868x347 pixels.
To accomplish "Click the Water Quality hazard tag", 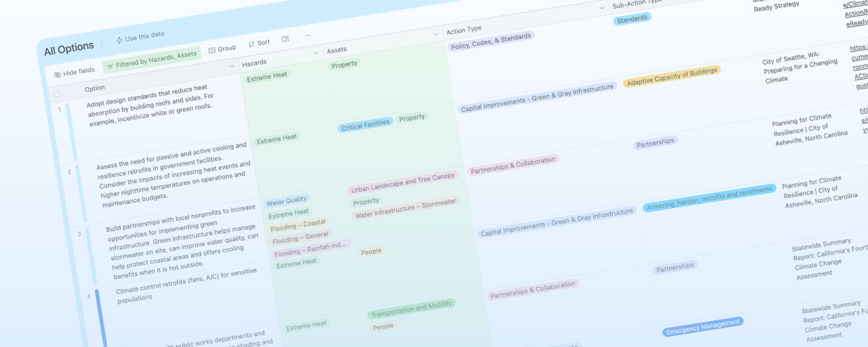I will [x=286, y=202].
